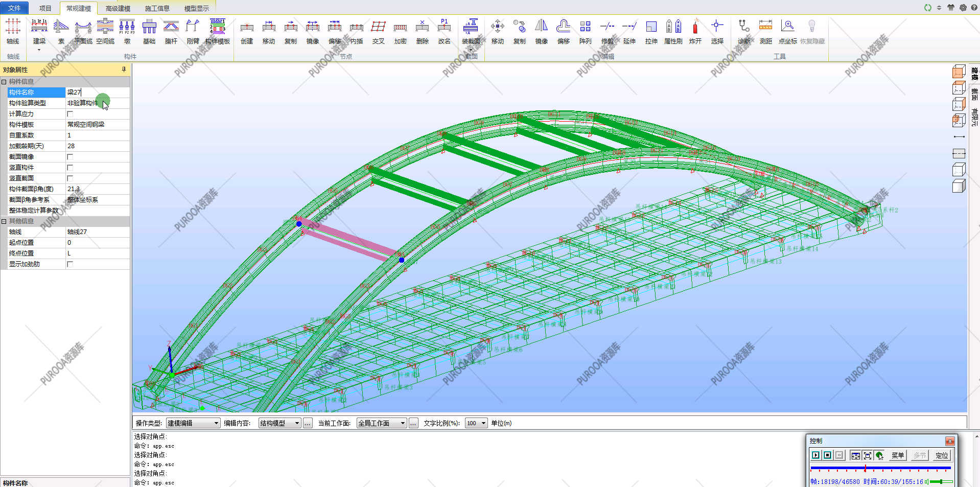Select the 平面缆 (plane cable) tool
980x487 pixels.
click(83, 31)
